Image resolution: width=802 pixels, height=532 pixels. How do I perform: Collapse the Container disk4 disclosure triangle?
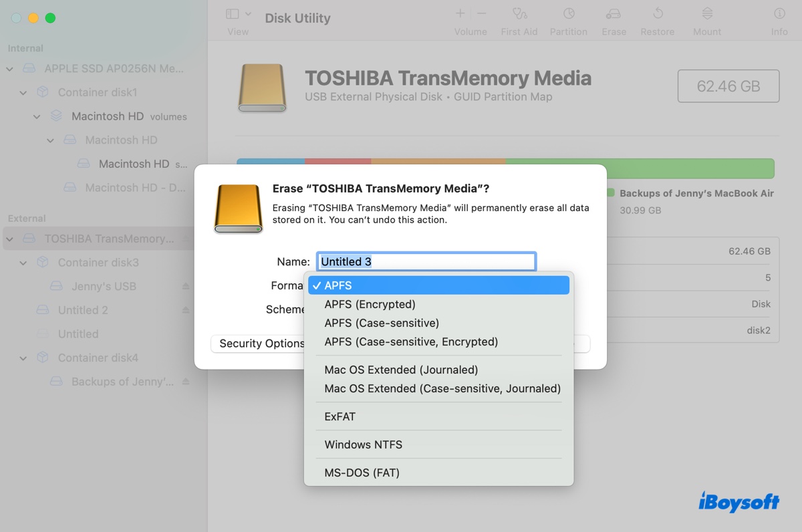tap(23, 358)
